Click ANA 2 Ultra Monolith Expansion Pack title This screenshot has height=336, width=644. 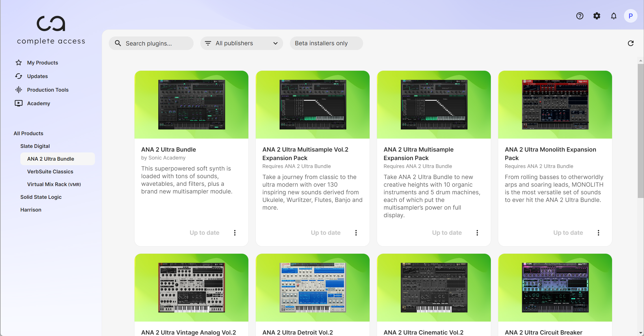point(550,154)
